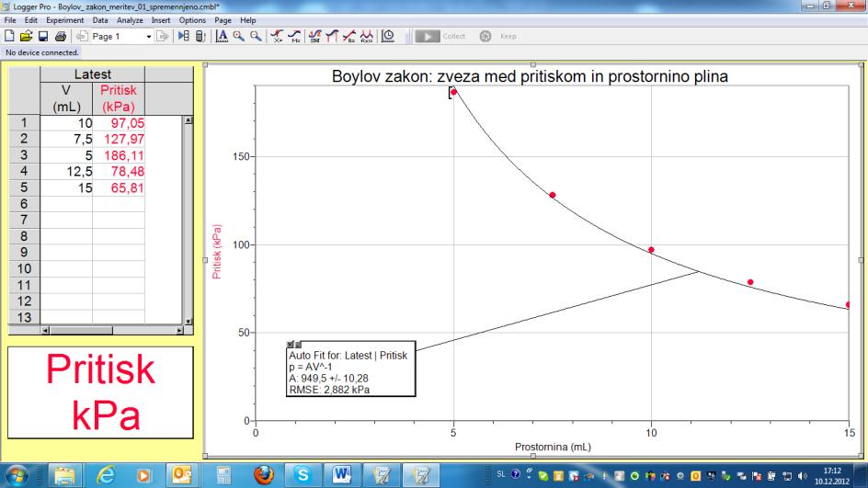Open the Statistics (STAT) tool
Screen dimensions: 868x488
point(315,36)
